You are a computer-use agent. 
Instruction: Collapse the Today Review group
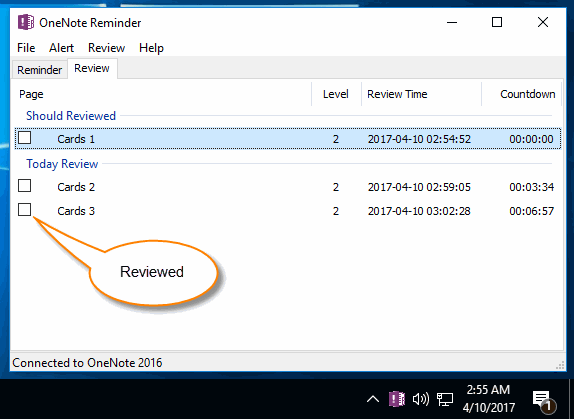pos(62,164)
